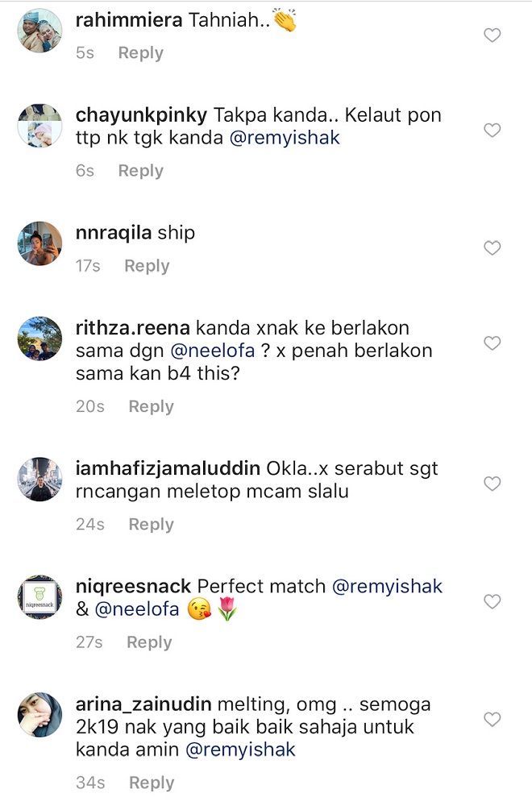Reply to nnraqila's comment
Screen dimensions: 532x806
[x=147, y=266]
